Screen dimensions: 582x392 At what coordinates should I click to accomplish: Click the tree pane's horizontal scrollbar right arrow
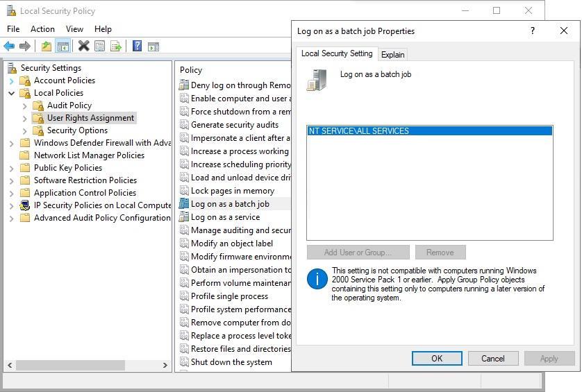pos(165,365)
